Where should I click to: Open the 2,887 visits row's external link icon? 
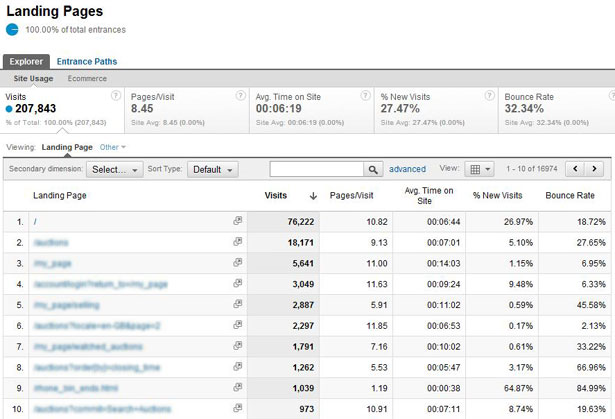point(237,304)
